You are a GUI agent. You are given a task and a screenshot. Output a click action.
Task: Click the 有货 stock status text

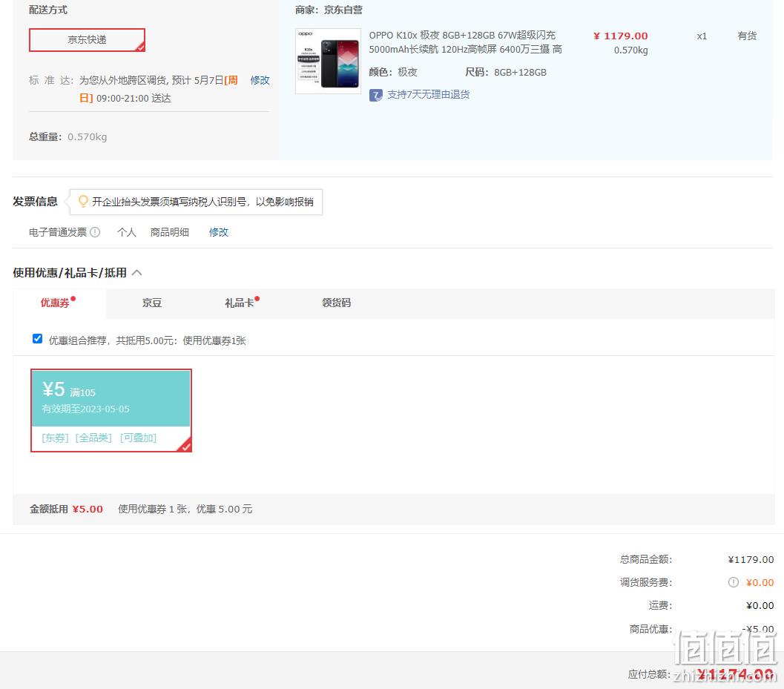[747, 36]
